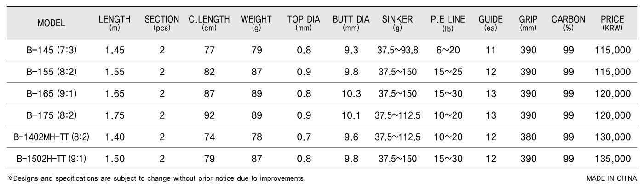The height and width of the screenshot is (189, 644).
Task: Click the B-155 (8:2) model name
Action: (x=52, y=72)
